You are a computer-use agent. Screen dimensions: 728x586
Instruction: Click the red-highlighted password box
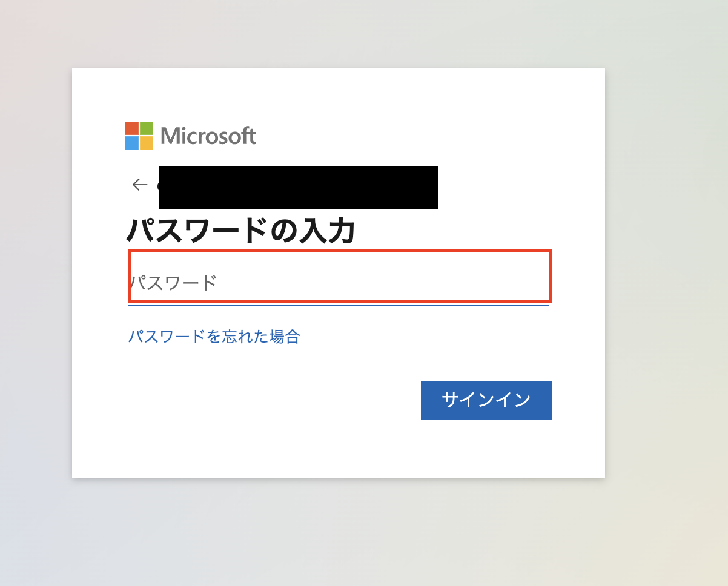point(339,277)
